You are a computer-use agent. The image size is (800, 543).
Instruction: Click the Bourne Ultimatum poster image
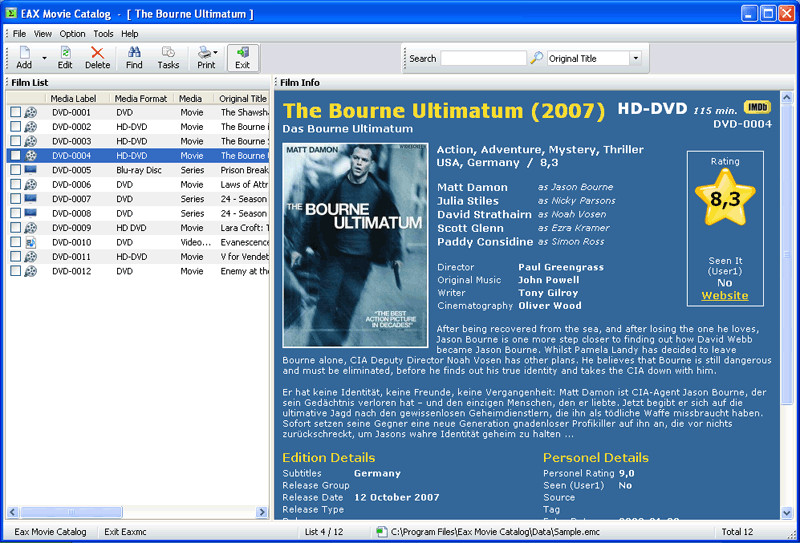tap(355, 245)
